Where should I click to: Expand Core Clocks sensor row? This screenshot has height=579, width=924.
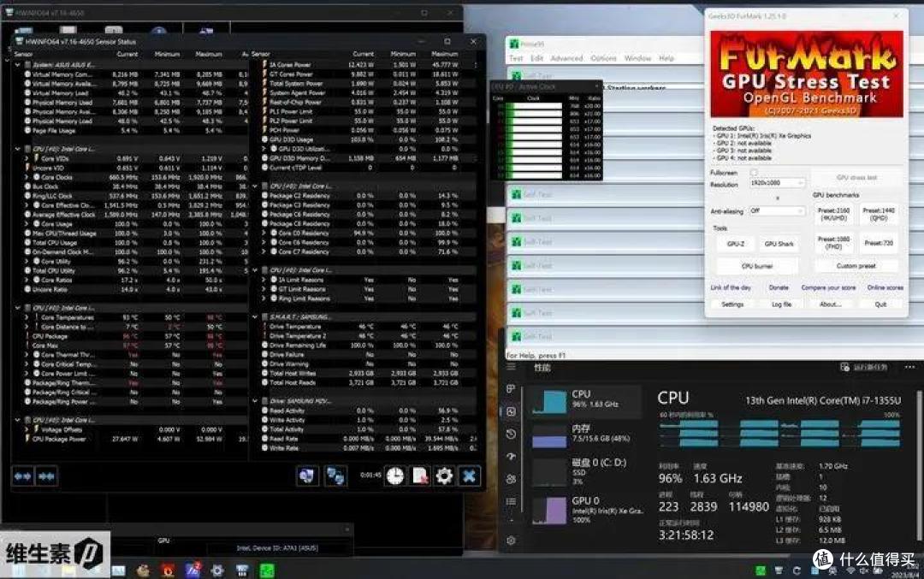[27, 177]
